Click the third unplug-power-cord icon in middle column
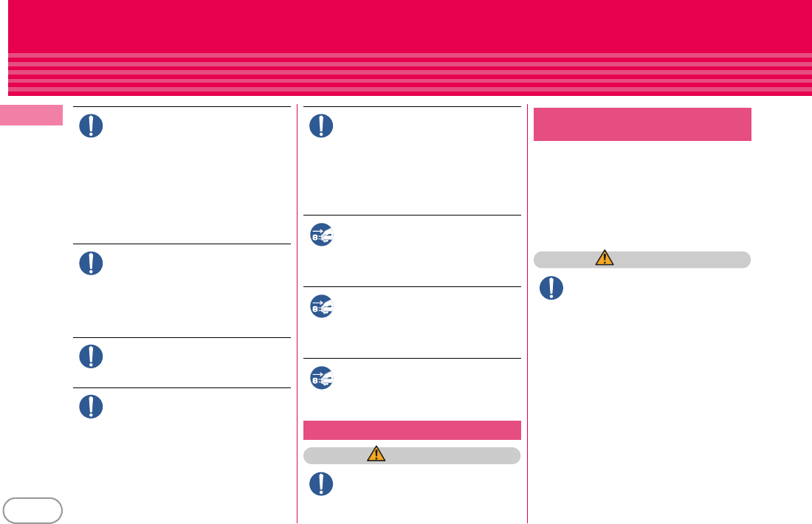Image resolution: width=812 pixels, height=524 pixels. [322, 377]
